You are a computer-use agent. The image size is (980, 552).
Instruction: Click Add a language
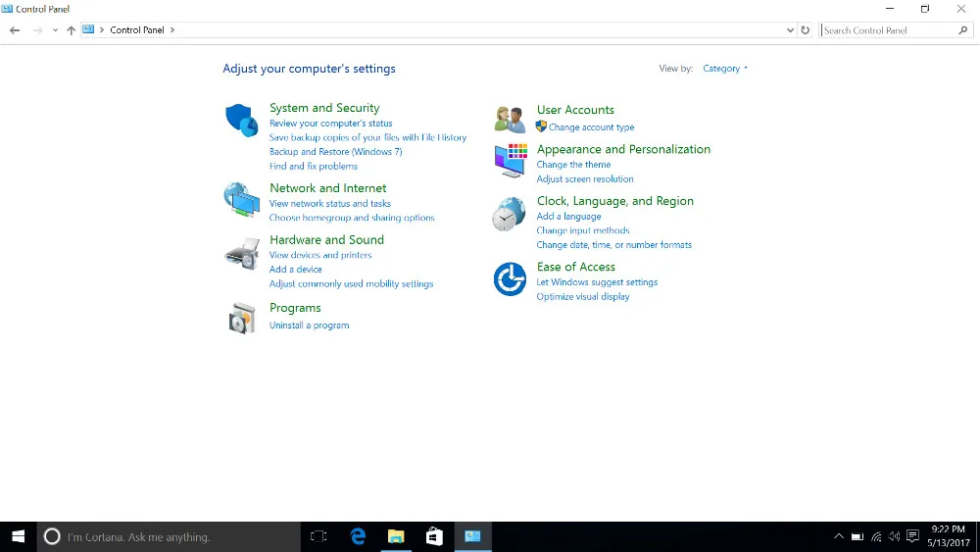pyautogui.click(x=568, y=217)
